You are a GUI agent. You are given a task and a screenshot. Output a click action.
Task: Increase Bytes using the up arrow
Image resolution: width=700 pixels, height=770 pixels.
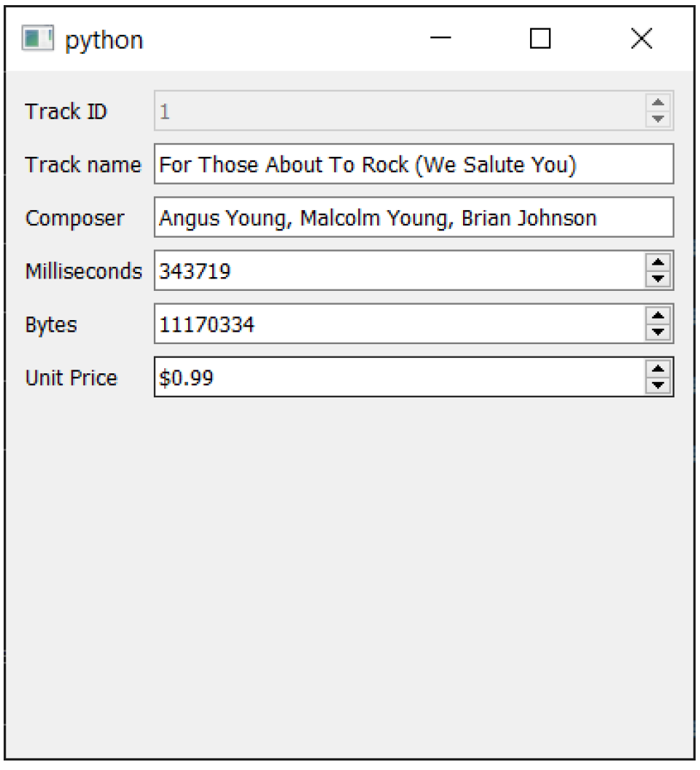tap(658, 315)
